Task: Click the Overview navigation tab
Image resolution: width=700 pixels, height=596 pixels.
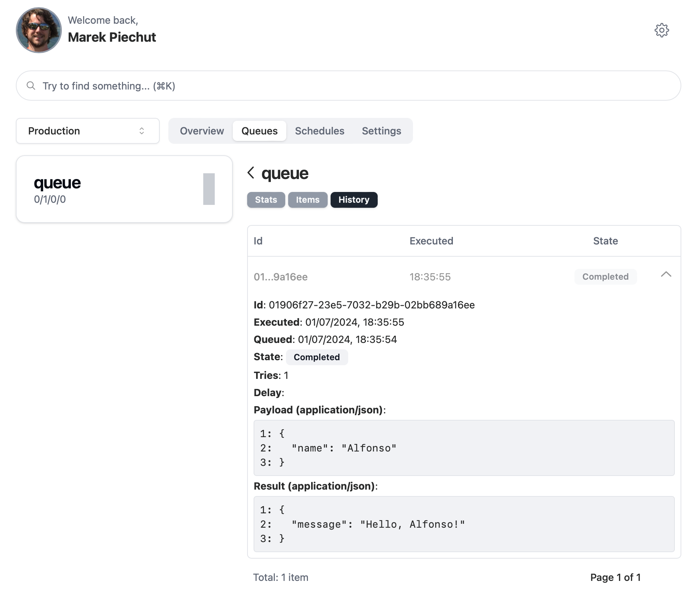Action: pyautogui.click(x=202, y=131)
